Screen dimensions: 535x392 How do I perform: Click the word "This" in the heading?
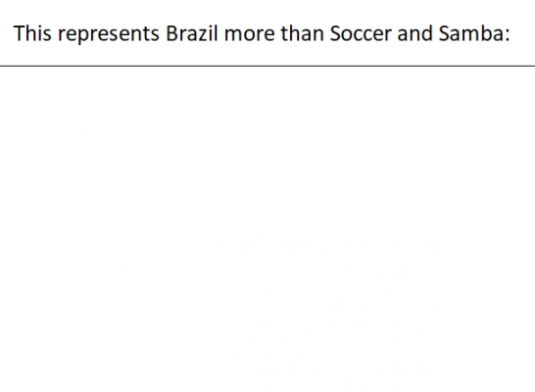[32, 33]
